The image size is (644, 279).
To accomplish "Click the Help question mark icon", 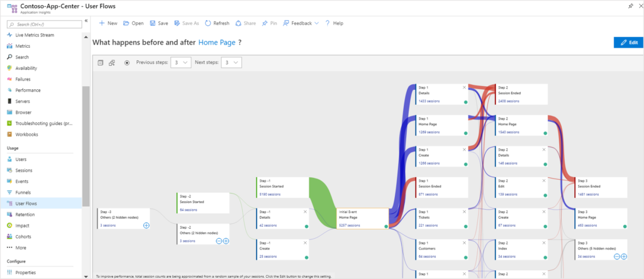I will click(327, 23).
